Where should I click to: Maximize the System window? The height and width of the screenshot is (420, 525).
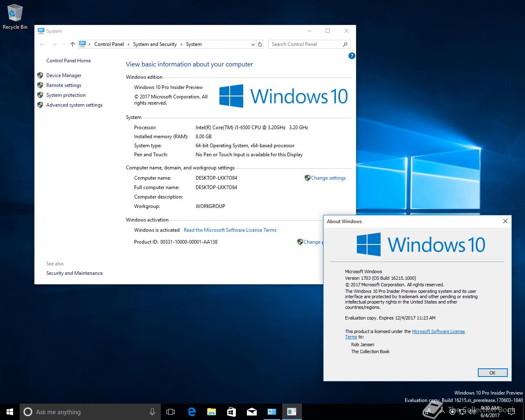[328, 31]
